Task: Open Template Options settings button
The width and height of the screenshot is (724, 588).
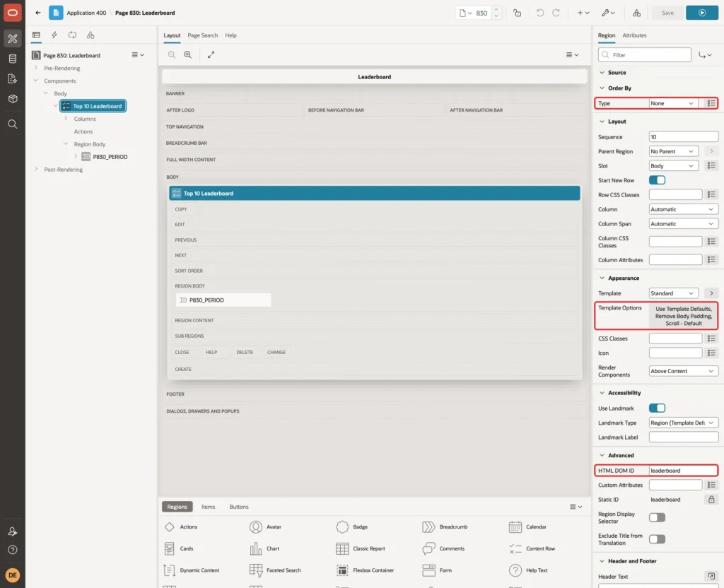Action: point(684,316)
